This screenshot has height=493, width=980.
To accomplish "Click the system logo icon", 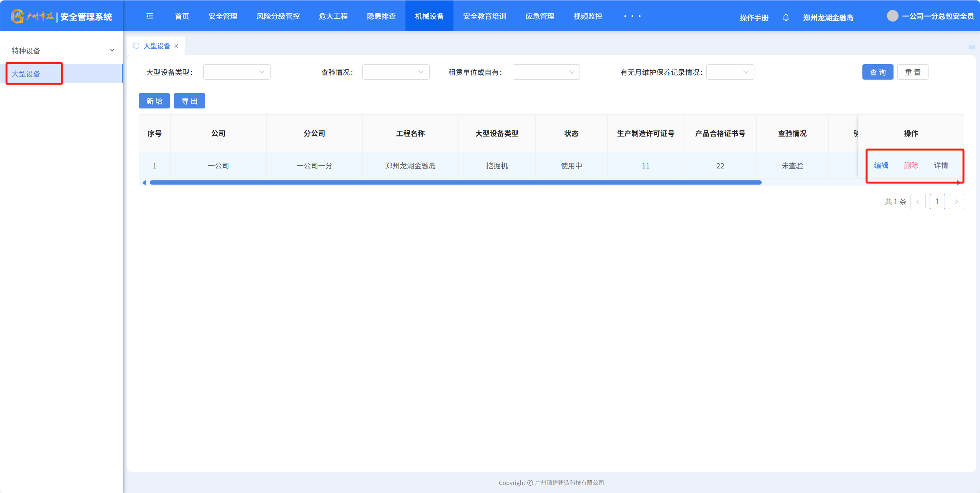I will pos(17,16).
